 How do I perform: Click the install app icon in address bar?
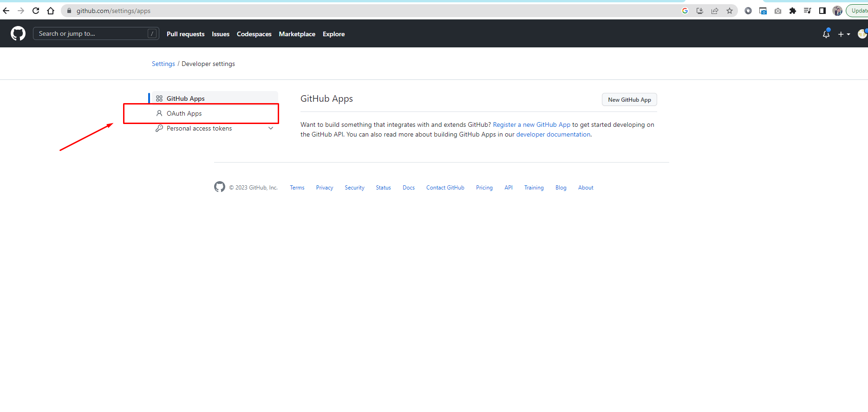click(700, 11)
